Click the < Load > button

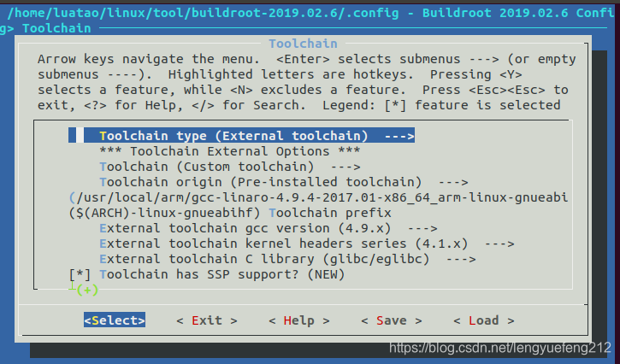point(484,320)
